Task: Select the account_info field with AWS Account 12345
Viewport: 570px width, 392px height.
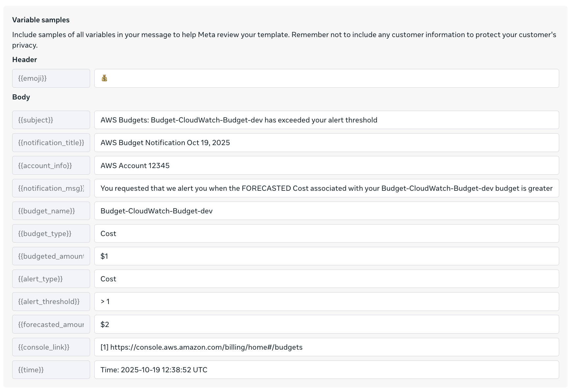Action: tap(326, 165)
